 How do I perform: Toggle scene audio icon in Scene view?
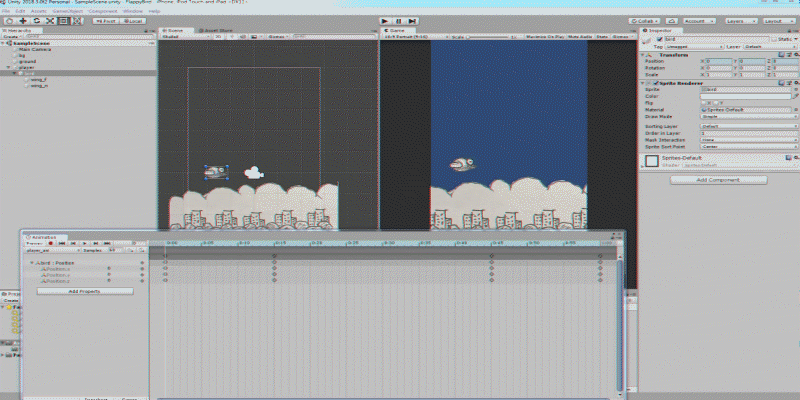tap(242, 37)
